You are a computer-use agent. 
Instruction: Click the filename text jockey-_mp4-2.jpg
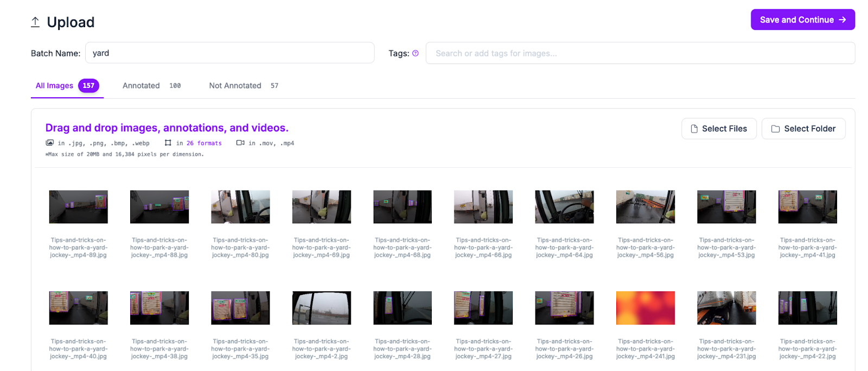(322, 356)
